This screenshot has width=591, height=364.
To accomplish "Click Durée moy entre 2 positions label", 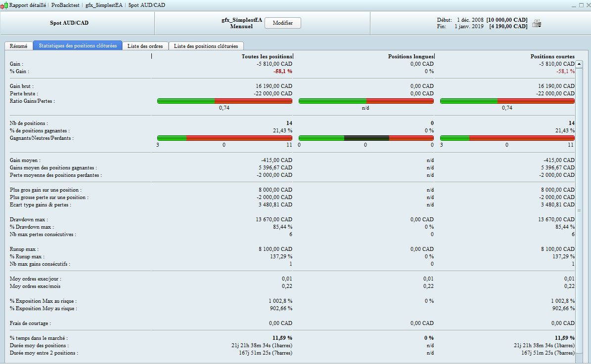I will (44, 353).
